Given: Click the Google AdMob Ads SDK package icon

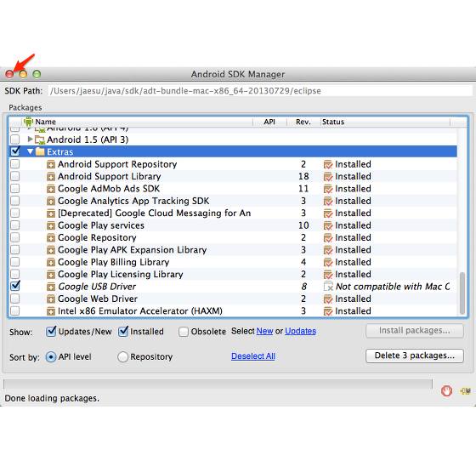Looking at the screenshot, I should coord(51,189).
